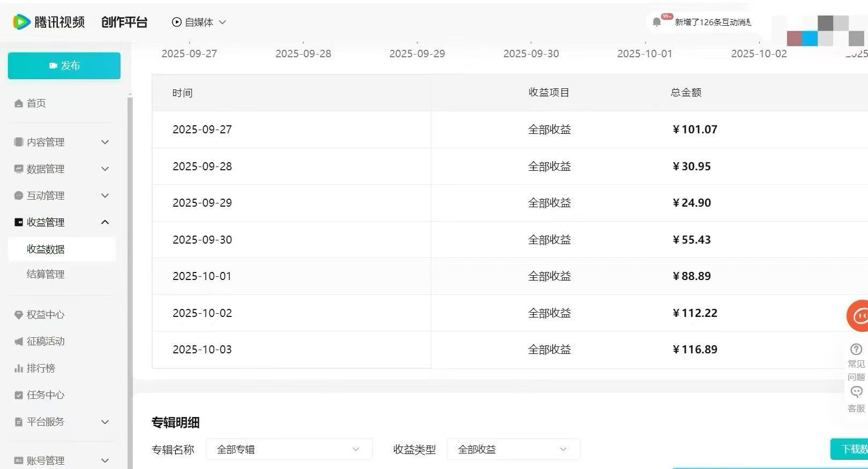
Task: Open the notification bell icon
Action: pos(656,22)
